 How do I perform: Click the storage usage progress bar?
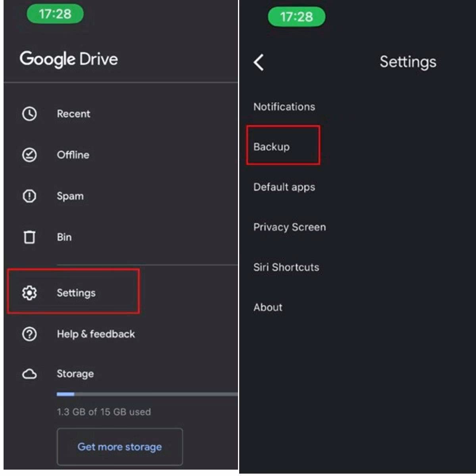point(147,393)
